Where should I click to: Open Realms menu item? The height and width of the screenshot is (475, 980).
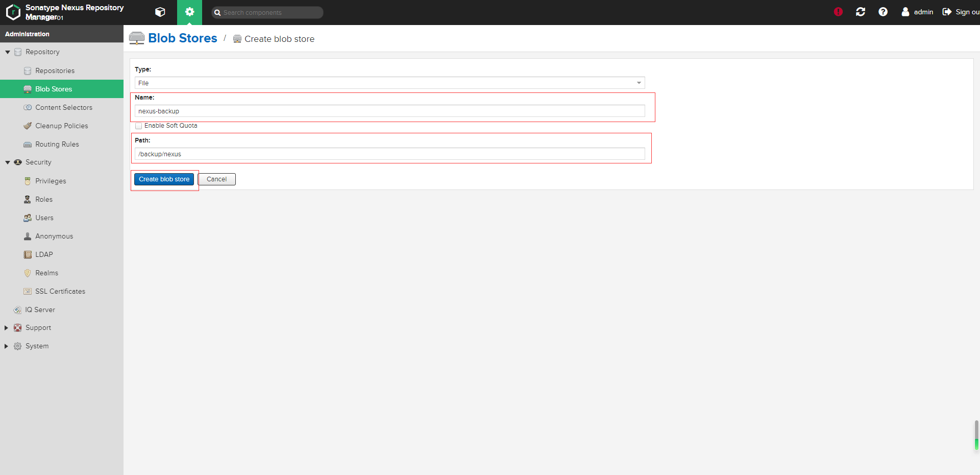pyautogui.click(x=62, y=273)
